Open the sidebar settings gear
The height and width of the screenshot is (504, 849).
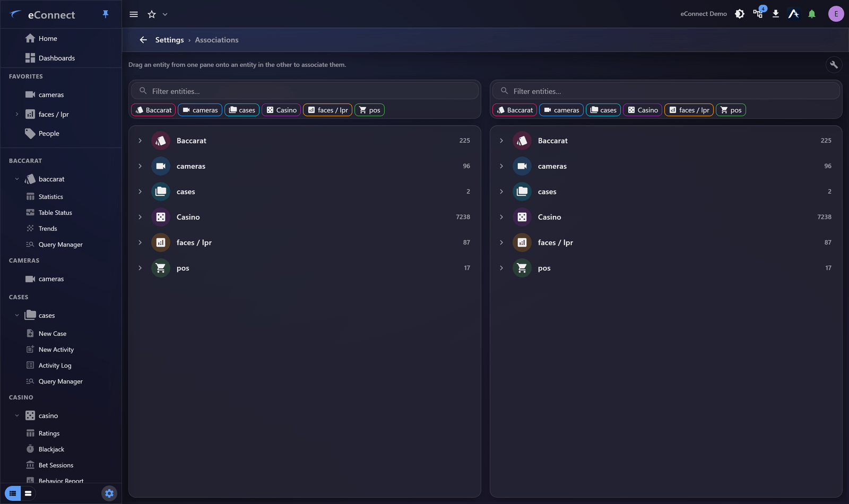(x=109, y=493)
